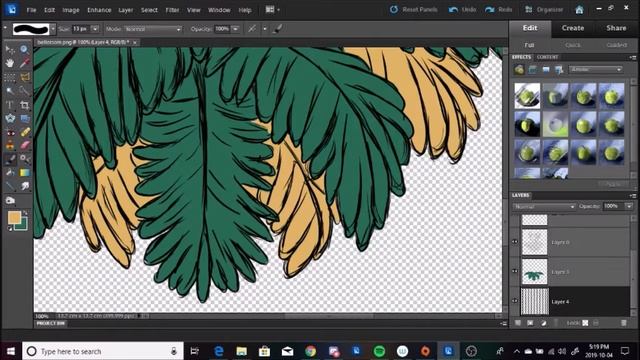The image size is (640, 360).
Task: Select the Smart Brush tool
Action: [24, 159]
